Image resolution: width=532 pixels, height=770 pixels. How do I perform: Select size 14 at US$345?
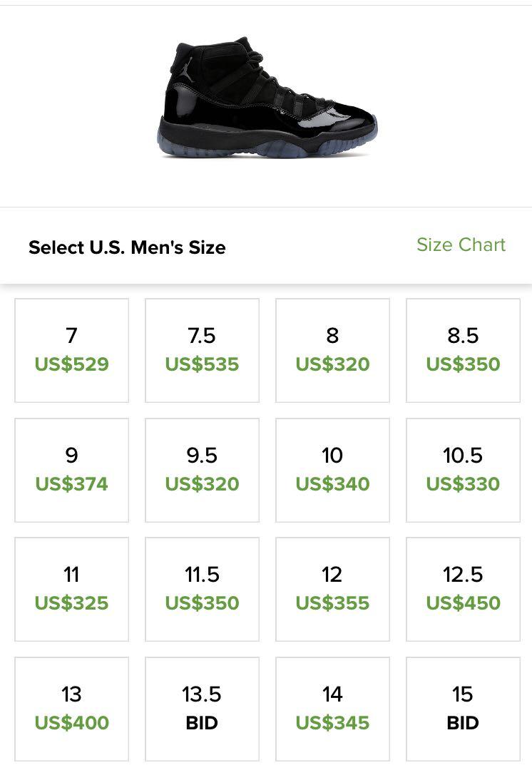tap(332, 709)
